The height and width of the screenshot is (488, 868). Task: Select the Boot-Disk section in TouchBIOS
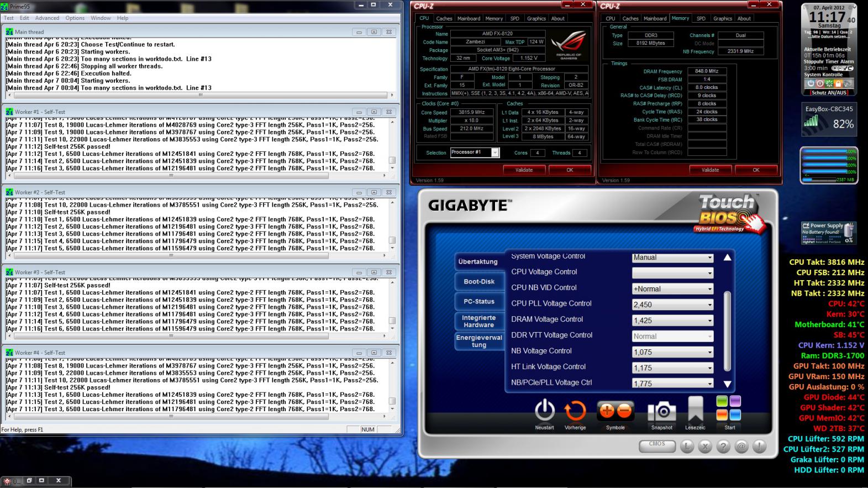pos(479,282)
